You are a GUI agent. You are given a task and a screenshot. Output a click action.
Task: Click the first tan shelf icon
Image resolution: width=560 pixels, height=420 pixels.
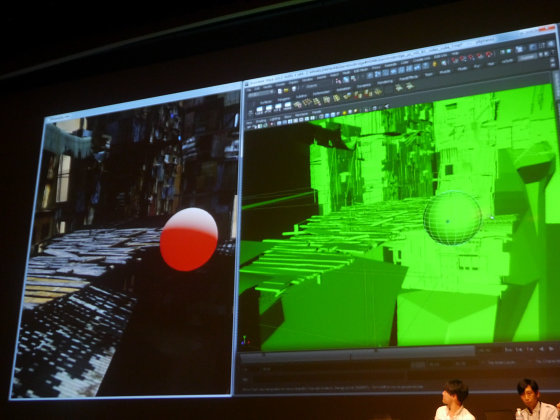298,105
